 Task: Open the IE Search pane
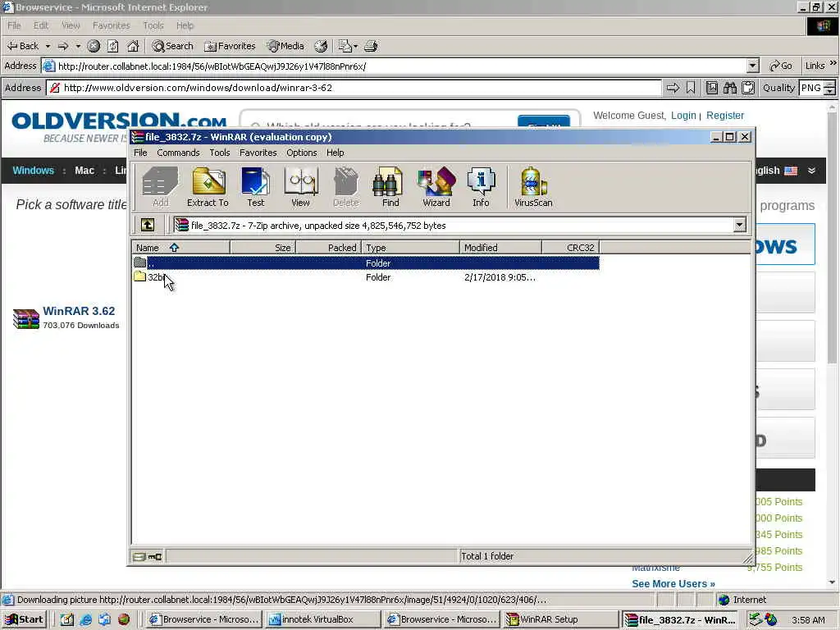pyautogui.click(x=172, y=46)
